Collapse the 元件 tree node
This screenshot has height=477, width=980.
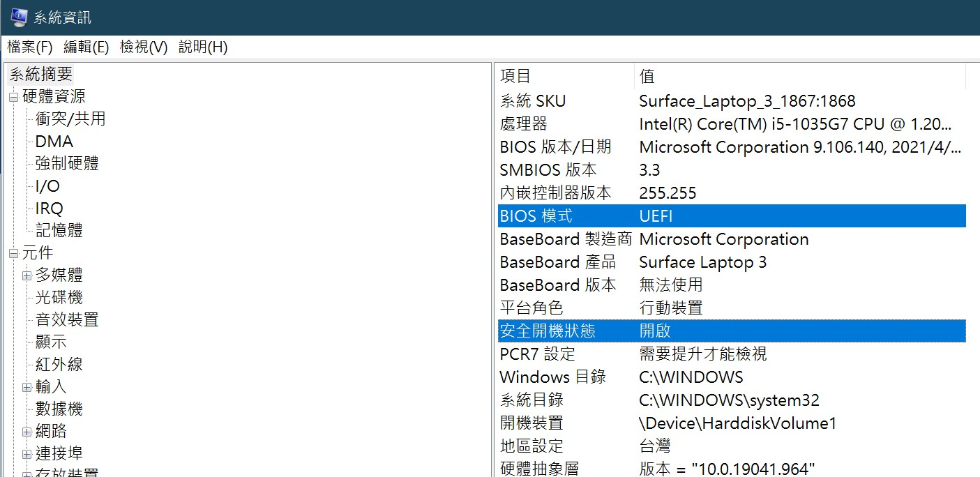[x=13, y=253]
